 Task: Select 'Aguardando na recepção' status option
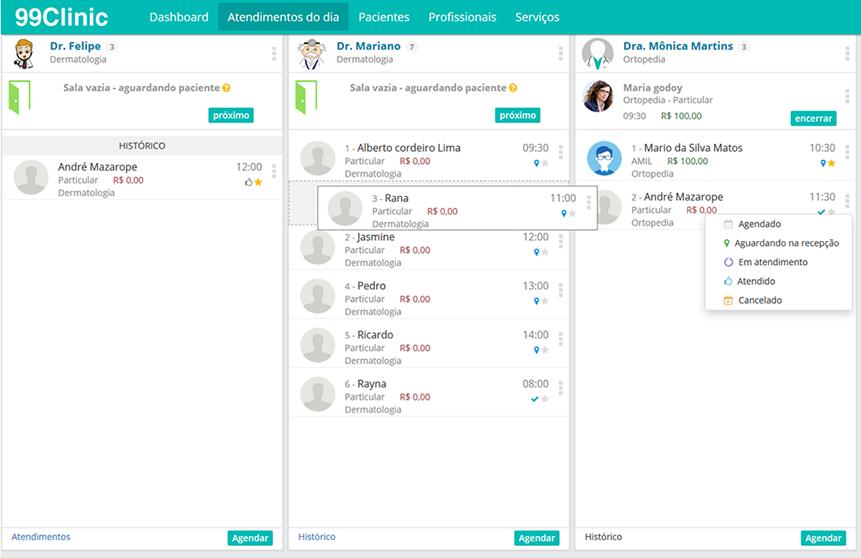click(x=785, y=243)
